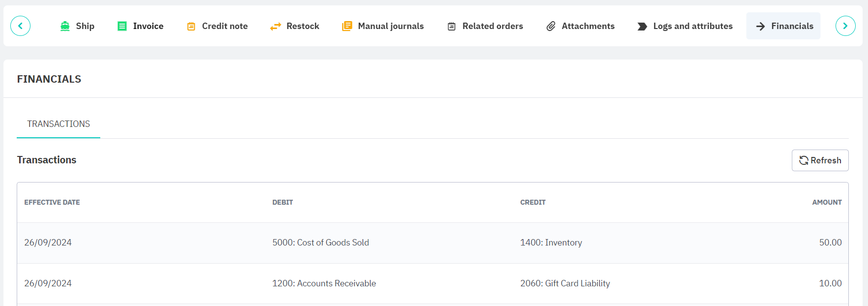The image size is (868, 306).
Task: Open the Manual journals tab
Action: (390, 27)
